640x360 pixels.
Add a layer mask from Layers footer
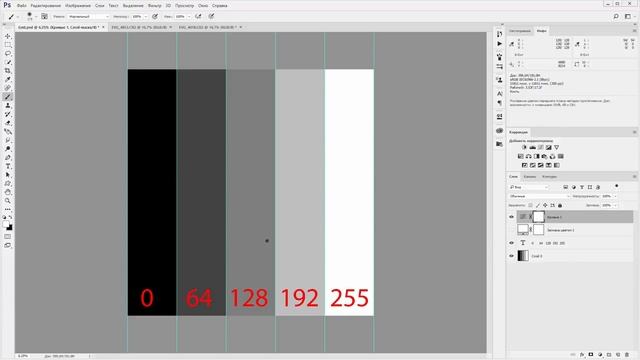tap(591, 355)
